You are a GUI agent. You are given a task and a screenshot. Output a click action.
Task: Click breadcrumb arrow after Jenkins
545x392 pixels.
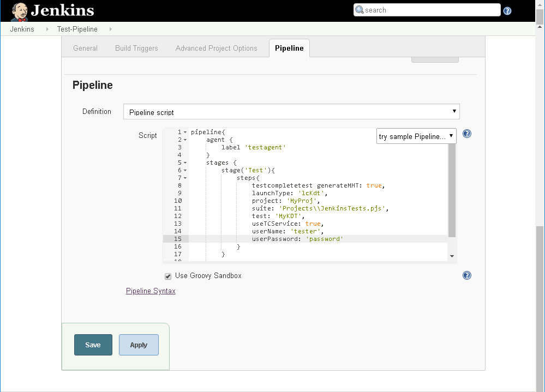coord(47,29)
